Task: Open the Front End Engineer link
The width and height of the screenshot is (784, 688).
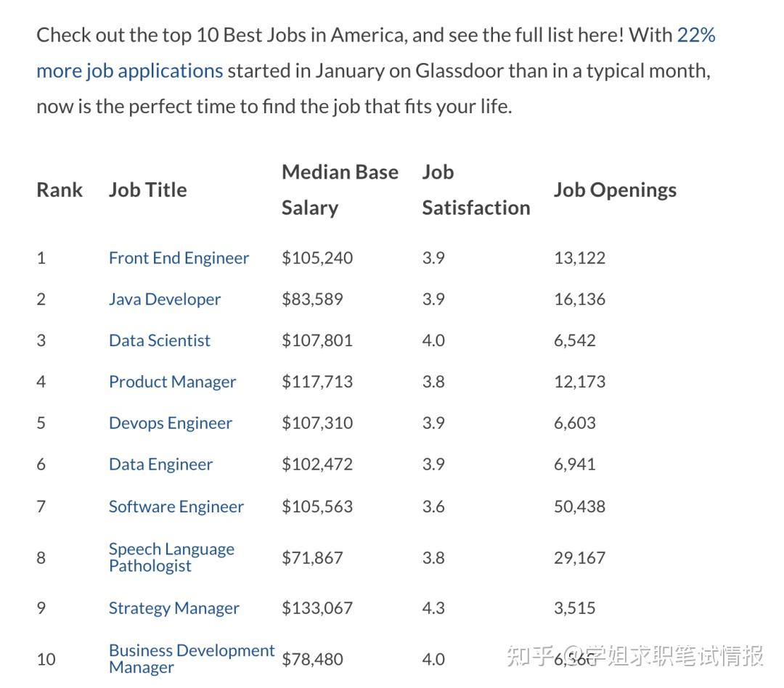Action: [179, 258]
